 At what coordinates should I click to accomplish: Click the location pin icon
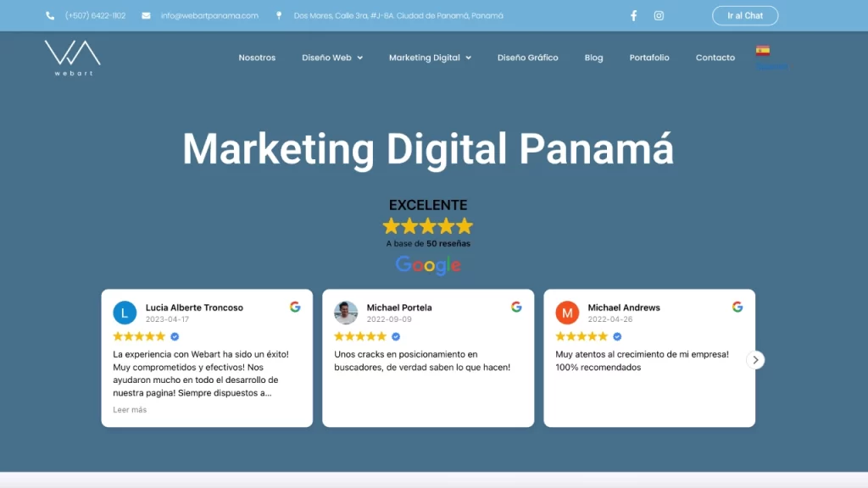click(x=279, y=15)
